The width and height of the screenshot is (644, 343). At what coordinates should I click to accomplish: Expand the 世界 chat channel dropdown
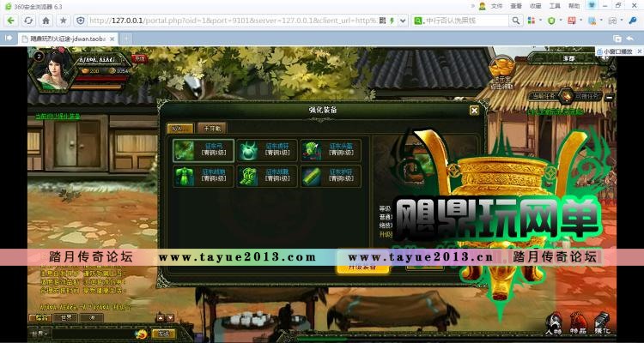[39, 334]
